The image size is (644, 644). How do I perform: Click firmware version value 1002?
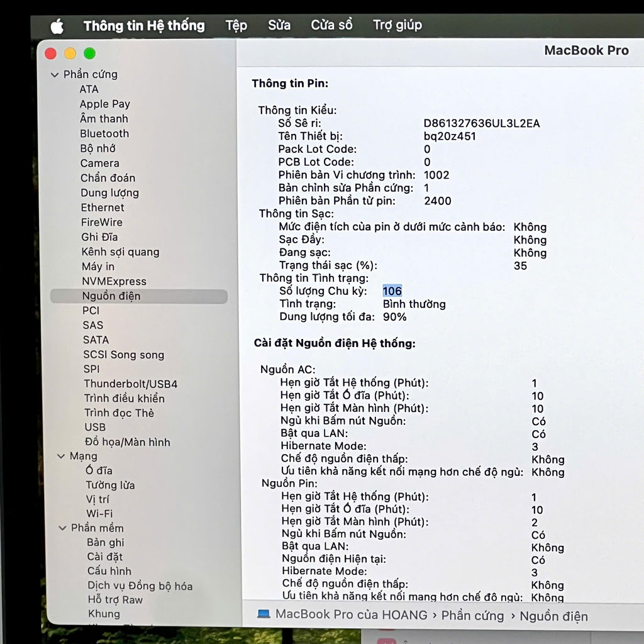point(436,175)
